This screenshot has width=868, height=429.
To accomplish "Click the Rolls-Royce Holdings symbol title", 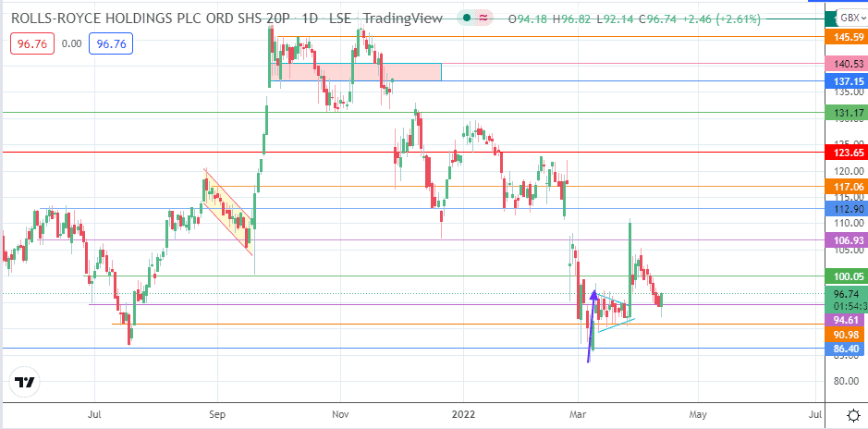I will point(150,18).
